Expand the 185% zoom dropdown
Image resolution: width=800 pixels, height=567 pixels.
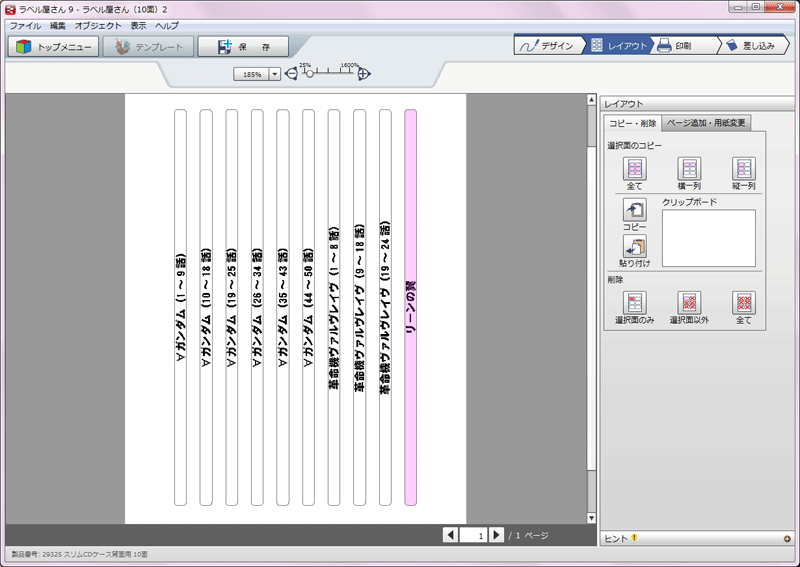274,75
